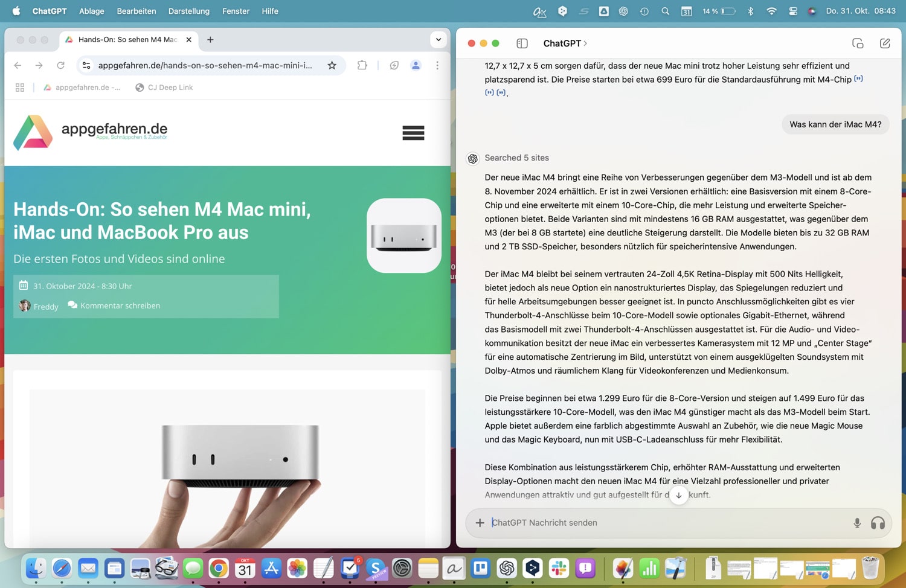Open the Bearbeiten menu

point(136,11)
